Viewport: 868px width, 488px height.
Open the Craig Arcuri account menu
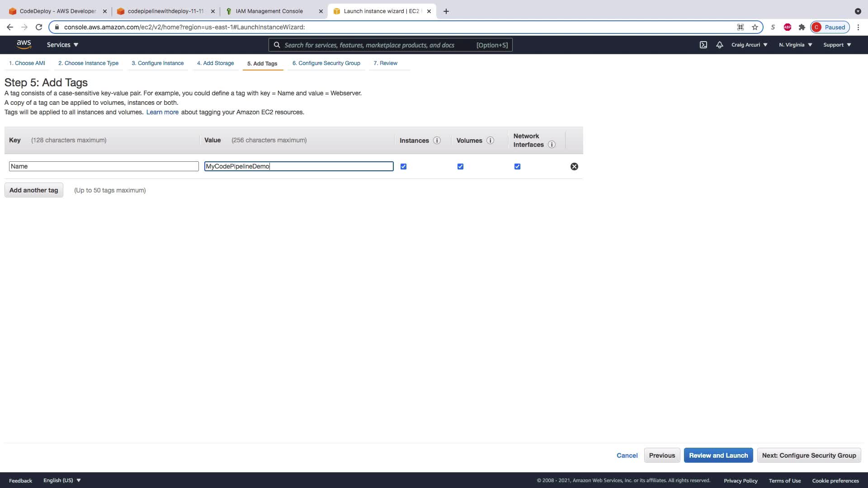coord(749,45)
